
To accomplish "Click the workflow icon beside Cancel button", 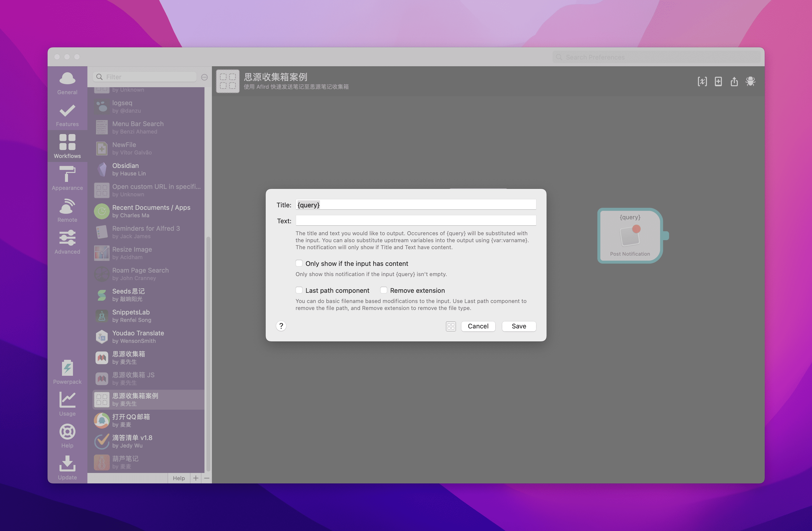I will [450, 326].
